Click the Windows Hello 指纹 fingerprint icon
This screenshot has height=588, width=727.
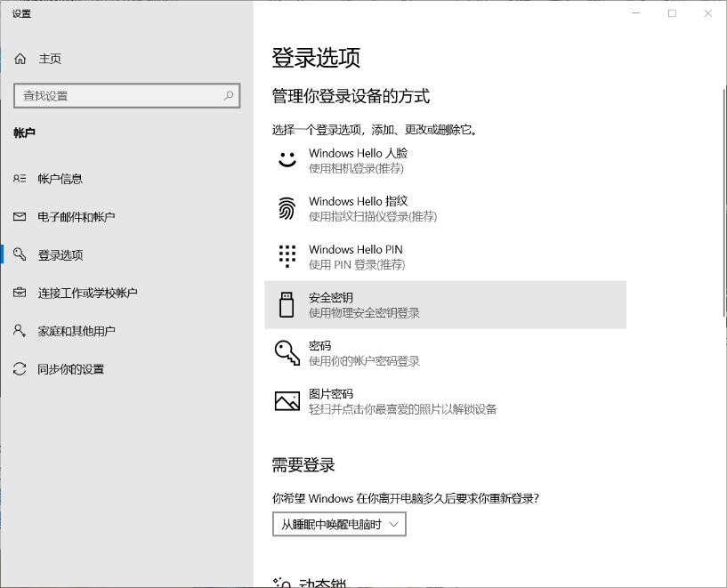point(287,208)
